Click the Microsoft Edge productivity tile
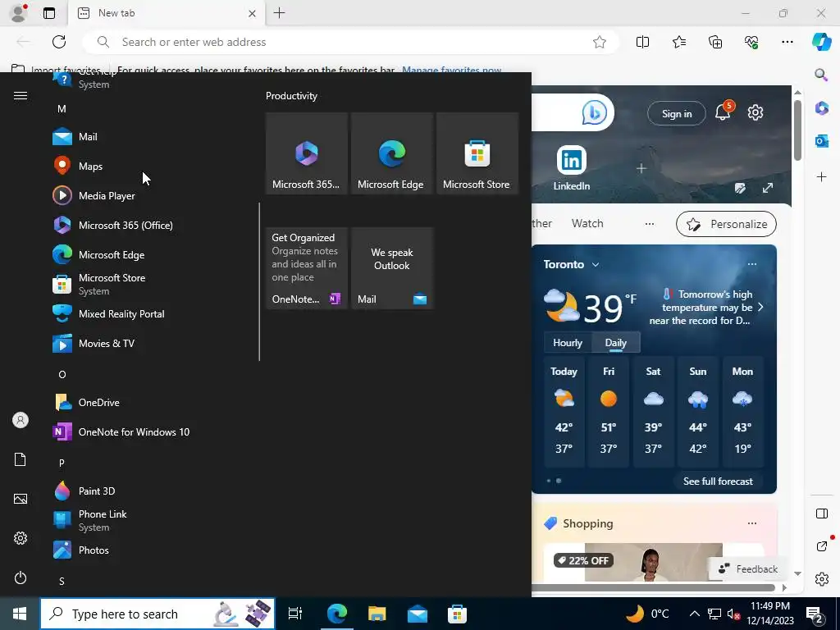The width and height of the screenshot is (840, 630). [x=391, y=153]
